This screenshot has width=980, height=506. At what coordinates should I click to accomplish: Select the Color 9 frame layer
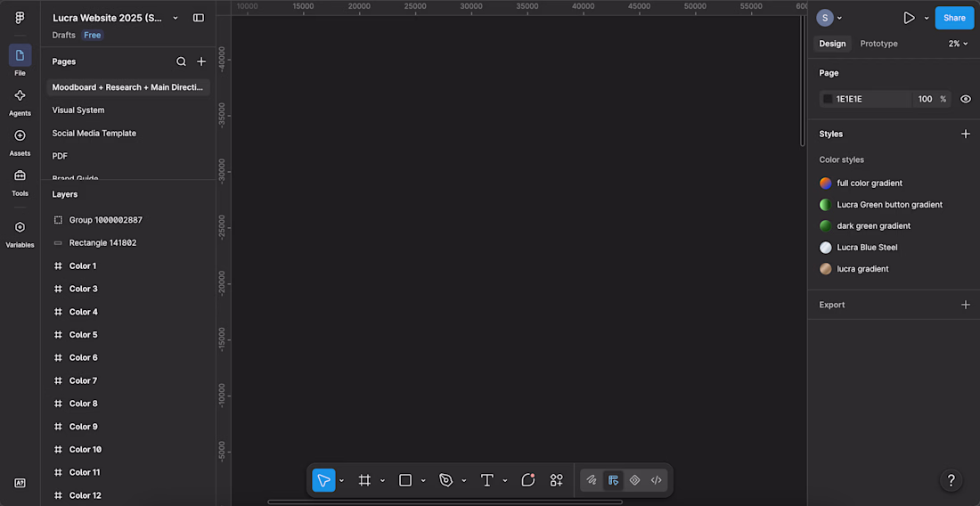pos(128,426)
